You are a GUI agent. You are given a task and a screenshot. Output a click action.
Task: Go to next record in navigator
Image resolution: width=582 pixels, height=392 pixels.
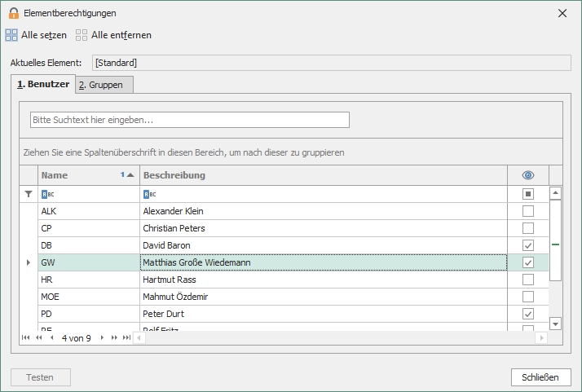[102, 337]
